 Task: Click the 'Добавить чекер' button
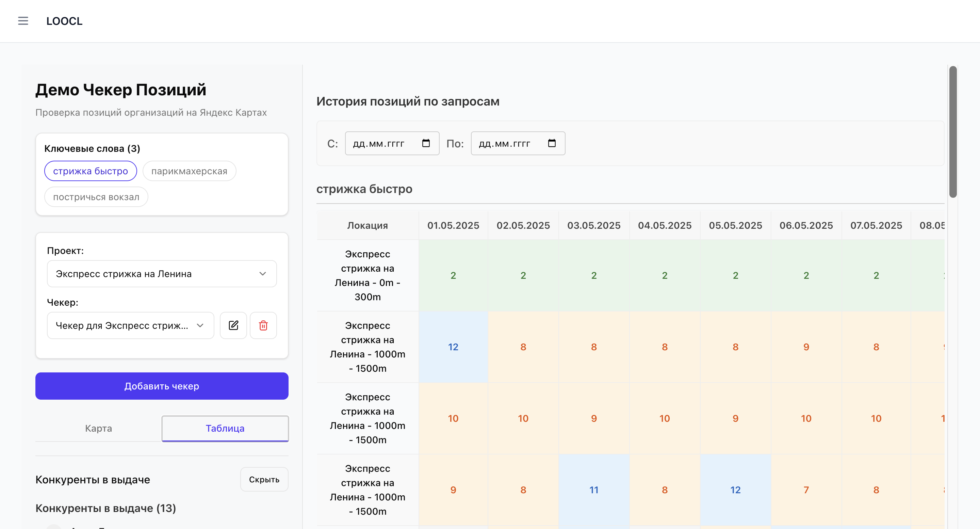(161, 386)
